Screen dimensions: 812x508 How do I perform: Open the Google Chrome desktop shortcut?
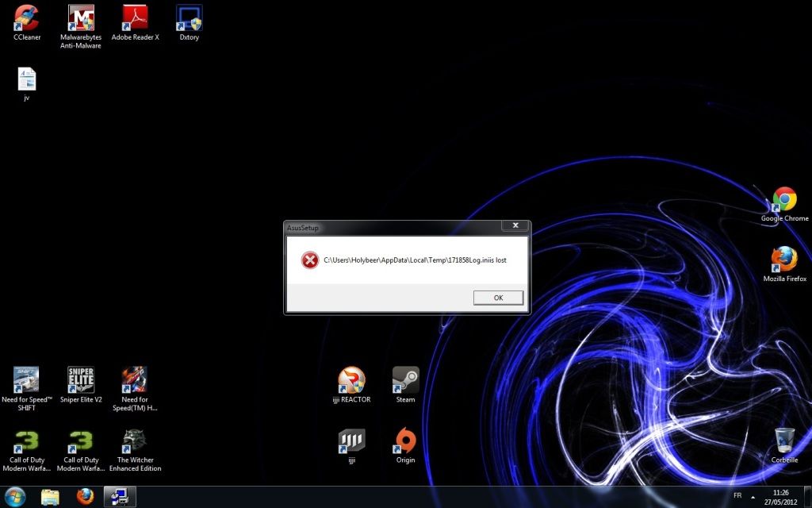click(784, 200)
